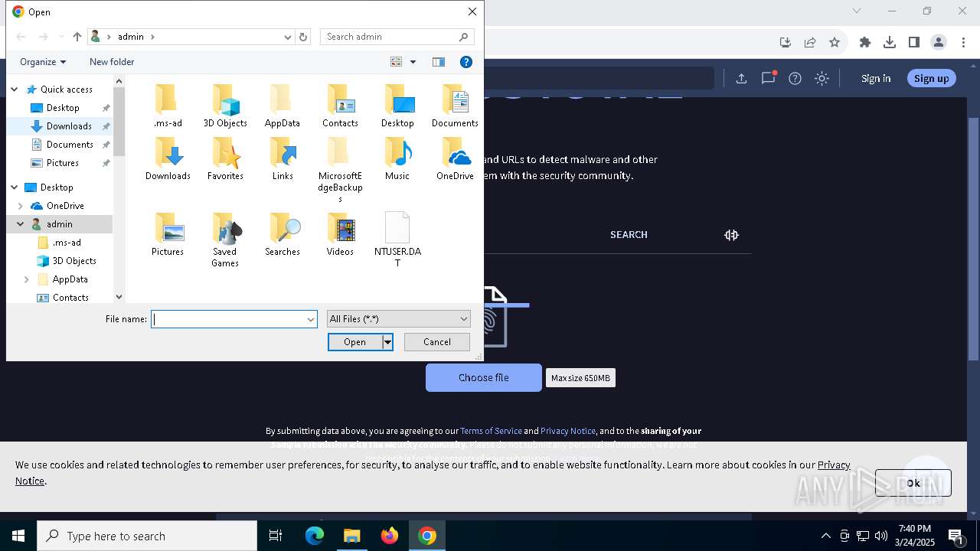
Task: Open the dialog Help icon
Action: tap(466, 62)
